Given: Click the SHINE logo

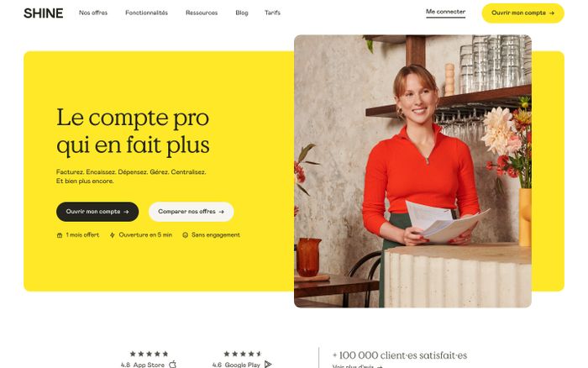Looking at the screenshot, I should point(44,13).
